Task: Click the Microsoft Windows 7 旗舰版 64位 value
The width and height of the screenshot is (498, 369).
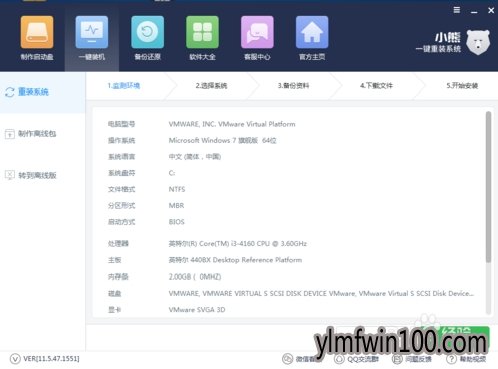Action: (x=223, y=141)
